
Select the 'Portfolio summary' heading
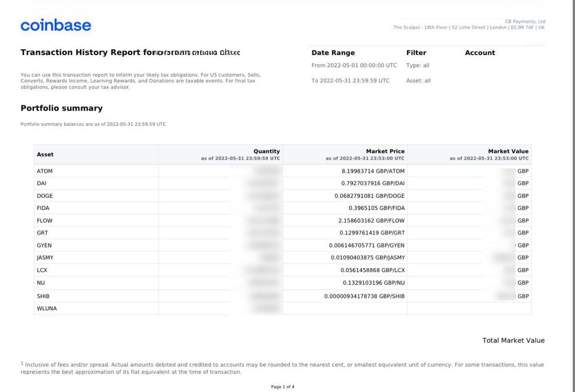(x=61, y=108)
